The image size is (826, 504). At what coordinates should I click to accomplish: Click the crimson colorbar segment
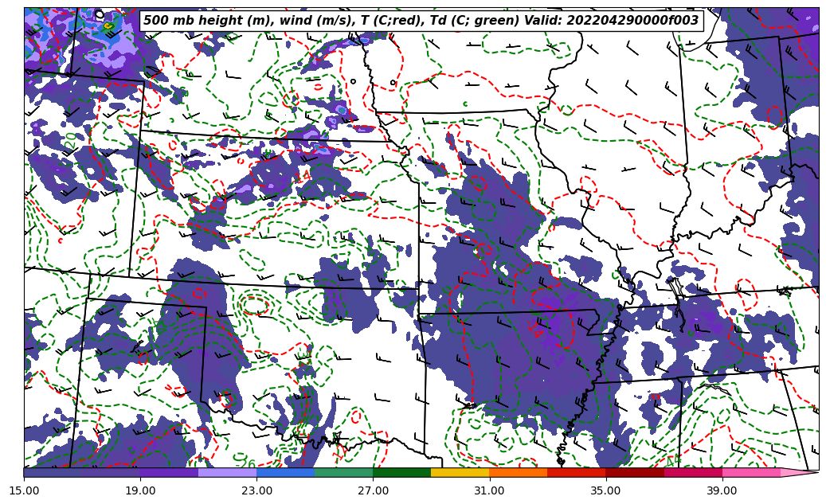pyautogui.click(x=692, y=472)
